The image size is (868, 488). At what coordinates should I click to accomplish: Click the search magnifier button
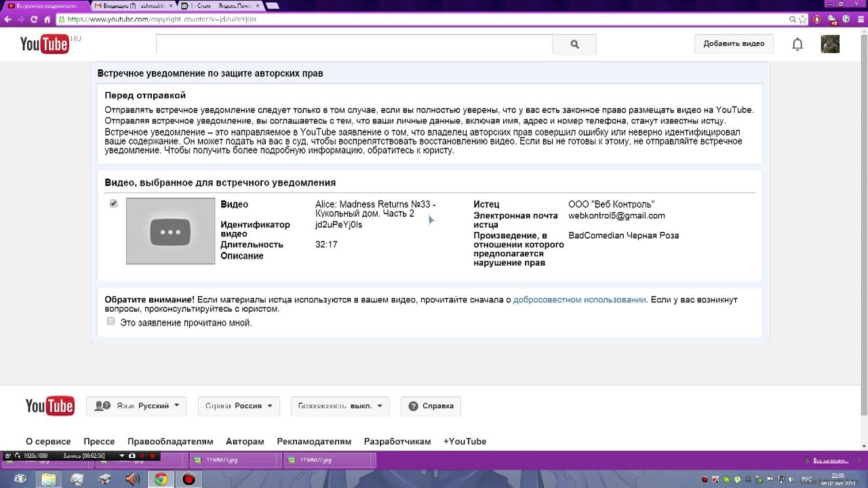(x=574, y=45)
